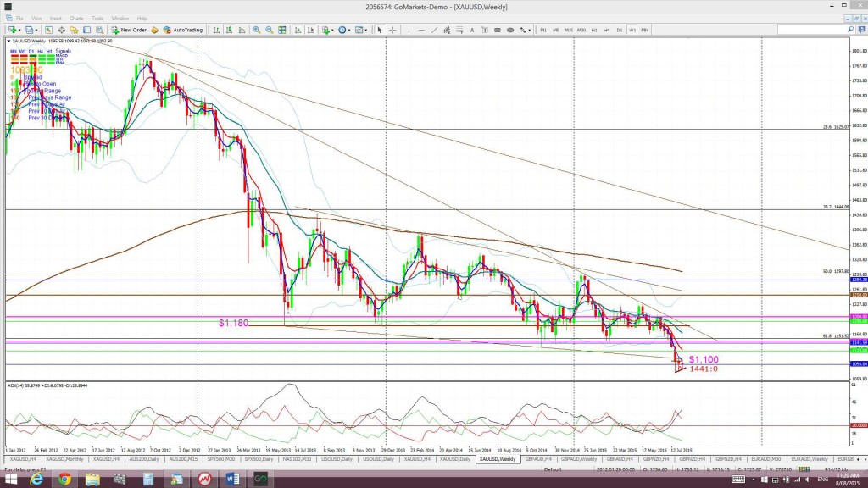Viewport: 868px width, 488px height.
Task: Open Microsoft Word from taskbar
Action: 232,480
